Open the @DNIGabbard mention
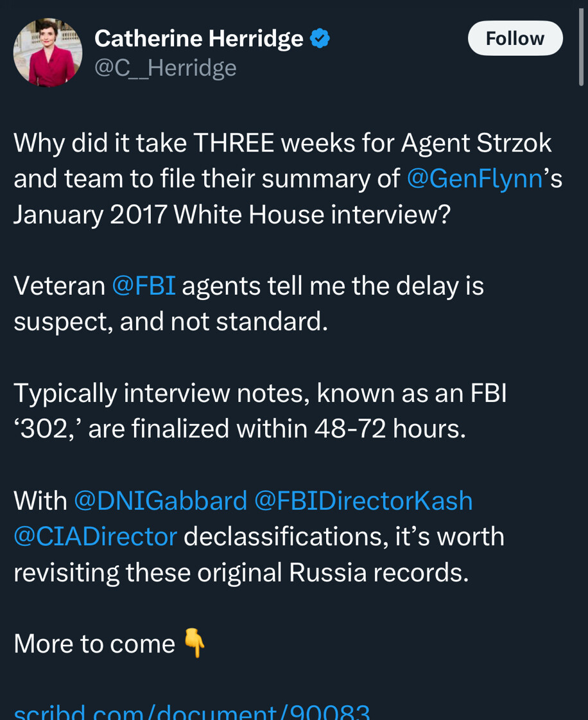588x720 pixels. (160, 501)
